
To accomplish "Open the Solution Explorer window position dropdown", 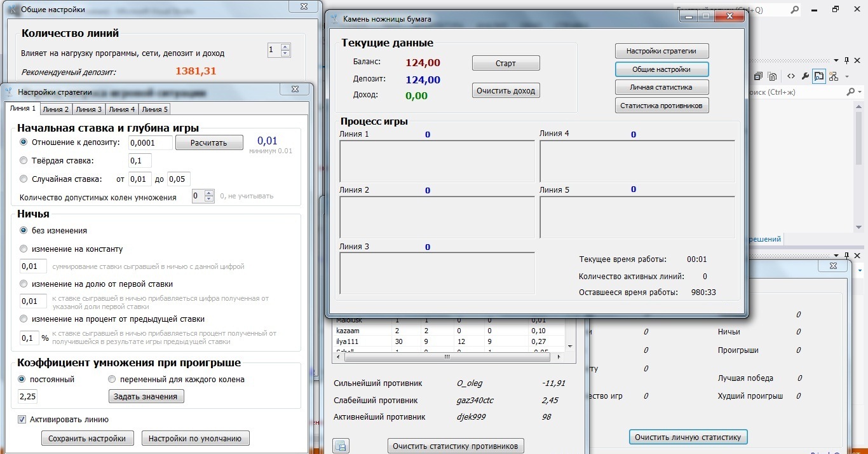I will pyautogui.click(x=836, y=60).
